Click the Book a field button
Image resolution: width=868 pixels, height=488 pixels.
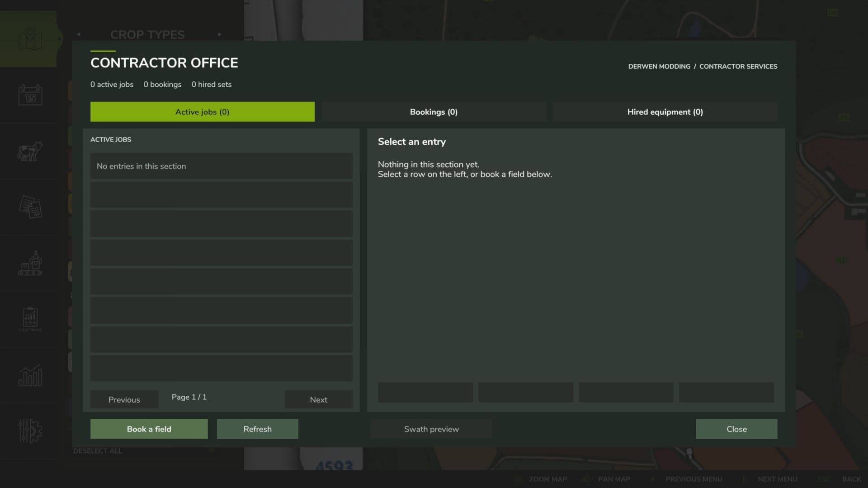[x=149, y=429]
